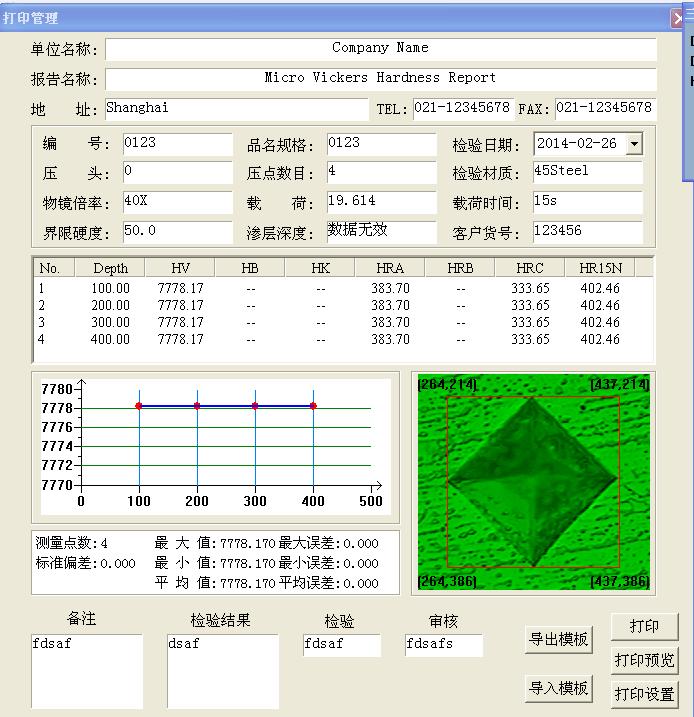The image size is (694, 717).
Task: Click the Micro Vickers Hardness Report field
Action: coord(380,79)
